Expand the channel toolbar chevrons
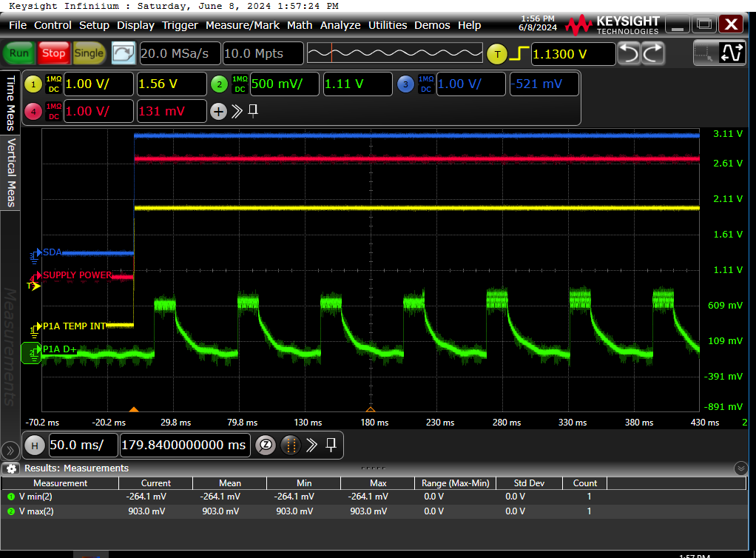The image size is (756, 558). [x=237, y=111]
